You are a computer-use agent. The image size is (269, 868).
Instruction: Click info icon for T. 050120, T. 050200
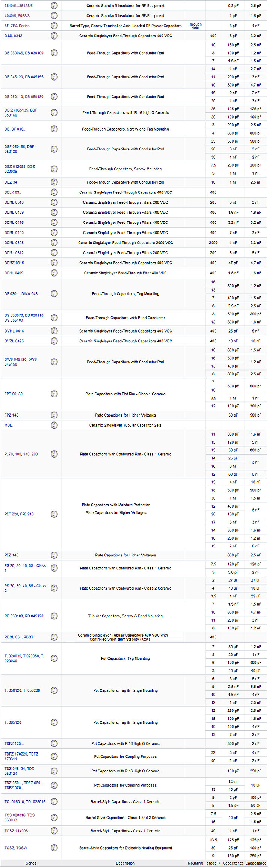(54, 690)
